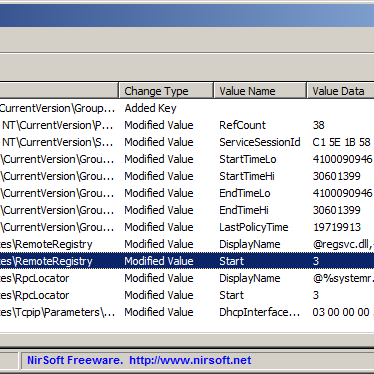This screenshot has width=374, height=374.
Task: Select the StartTimeHi value name
Action: click(x=247, y=176)
